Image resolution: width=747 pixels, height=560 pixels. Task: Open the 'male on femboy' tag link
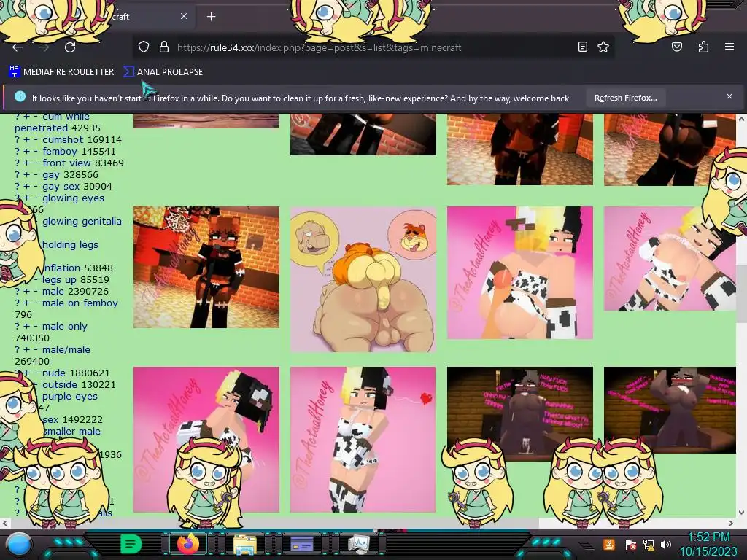[80, 303]
